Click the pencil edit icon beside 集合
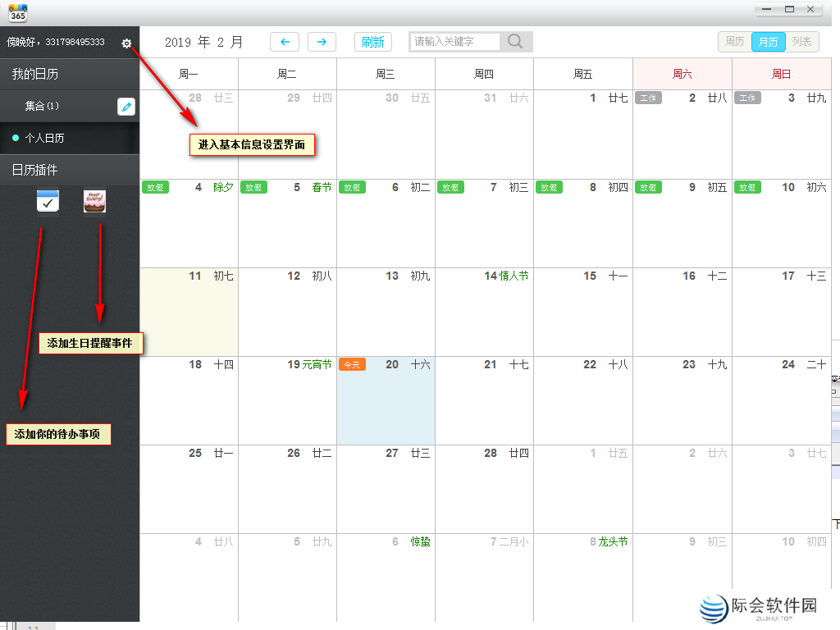This screenshot has width=840, height=630. coord(126,107)
